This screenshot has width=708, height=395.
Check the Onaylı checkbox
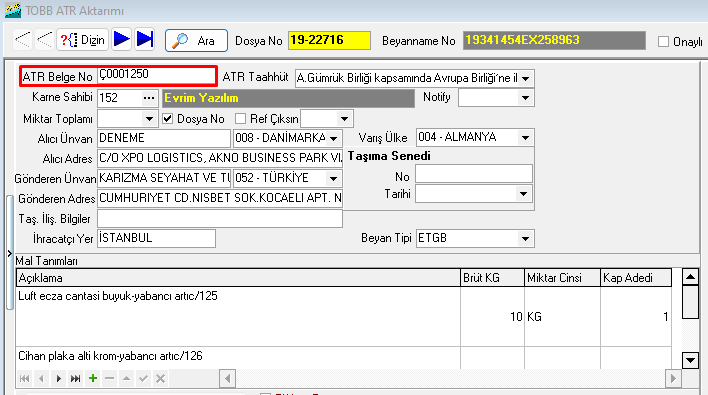click(663, 42)
